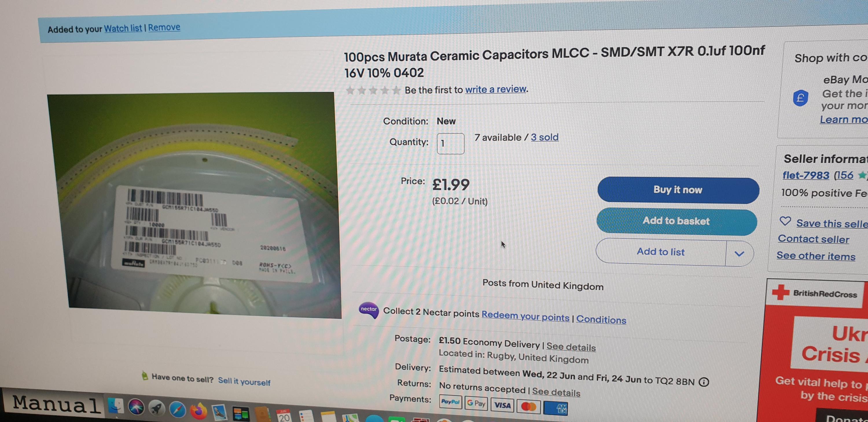The image size is (868, 422).
Task: Open Contact seller link
Action: click(813, 239)
